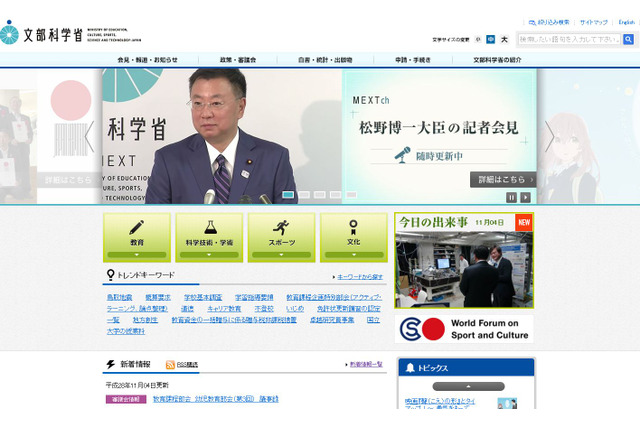
Task: Open trend keyword いじめ
Action: [295, 309]
